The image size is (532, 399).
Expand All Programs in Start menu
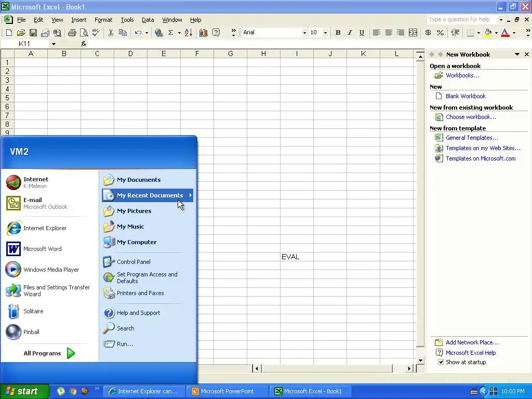[49, 353]
